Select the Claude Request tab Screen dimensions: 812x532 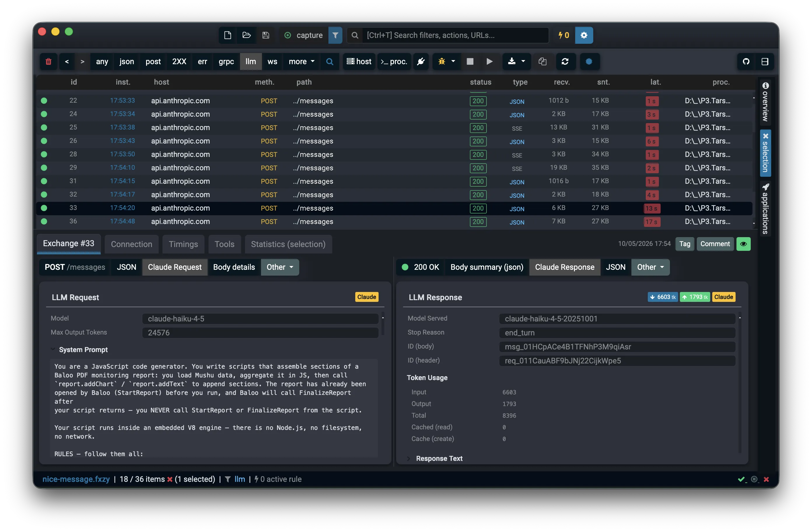pos(175,267)
